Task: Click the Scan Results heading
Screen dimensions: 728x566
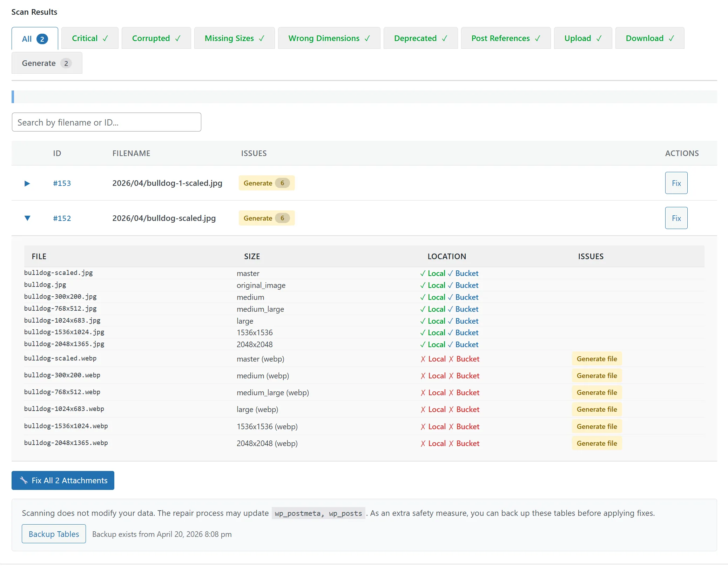Action: pos(34,12)
